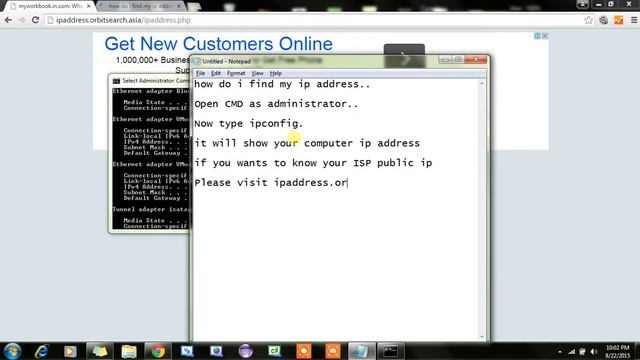Click the Chrome back arrow

point(8,20)
